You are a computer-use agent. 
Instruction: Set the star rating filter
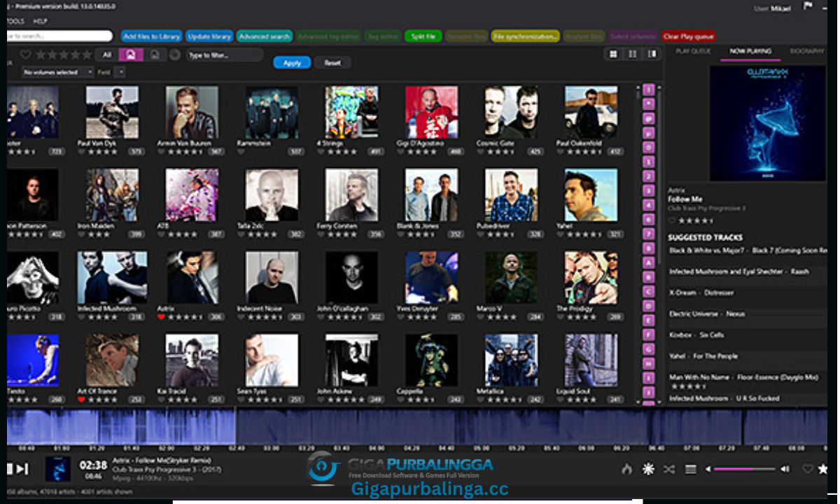[x=63, y=55]
